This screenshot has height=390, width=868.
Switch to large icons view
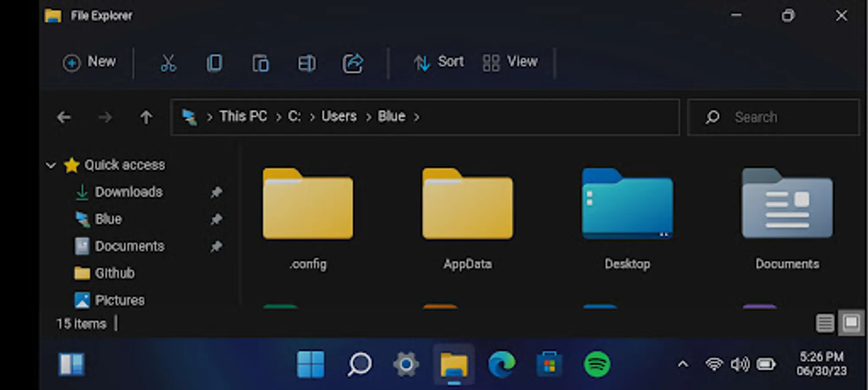click(x=851, y=323)
